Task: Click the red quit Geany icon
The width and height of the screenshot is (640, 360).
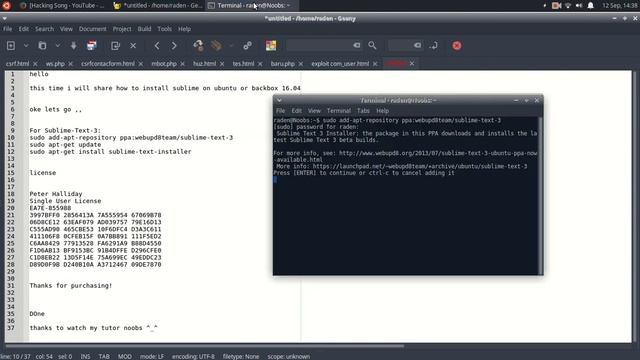Action: click(457, 46)
